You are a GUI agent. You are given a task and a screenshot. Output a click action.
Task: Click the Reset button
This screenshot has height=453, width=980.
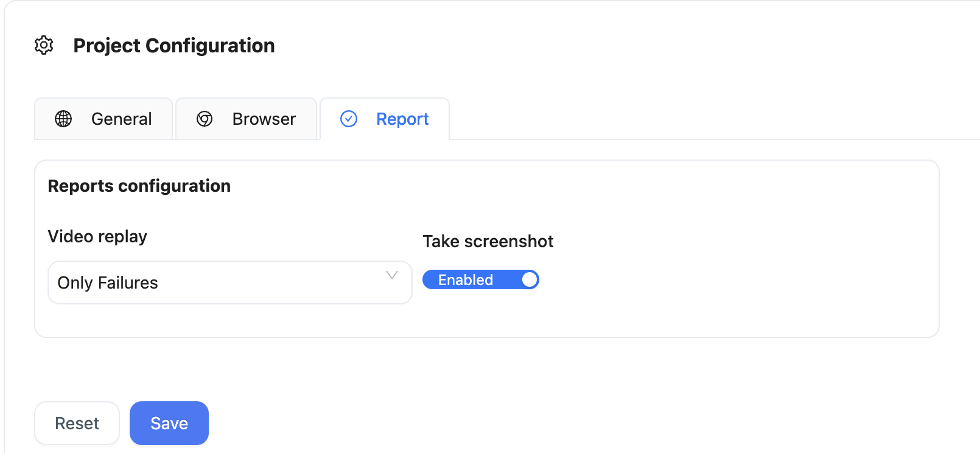pyautogui.click(x=77, y=423)
